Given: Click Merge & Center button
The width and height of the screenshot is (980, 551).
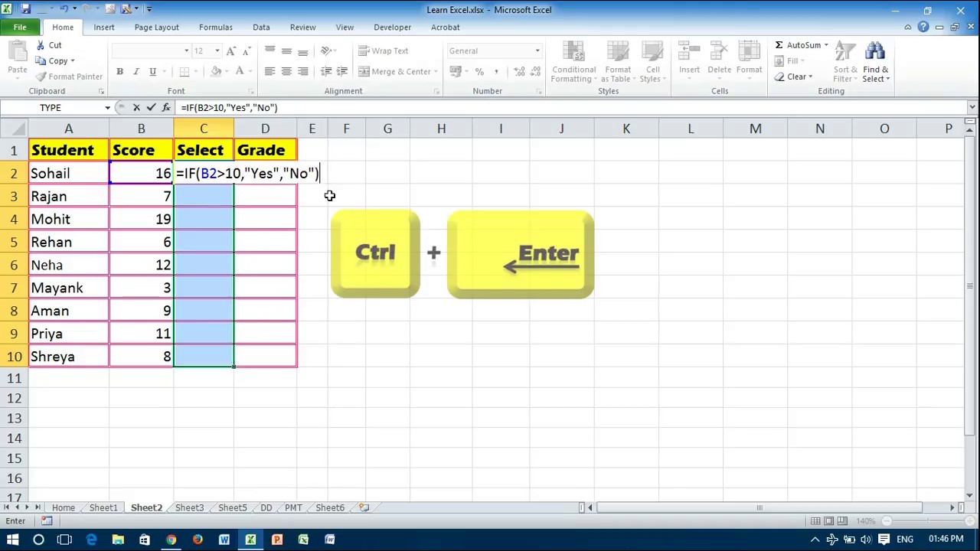Looking at the screenshot, I should 396,72.
